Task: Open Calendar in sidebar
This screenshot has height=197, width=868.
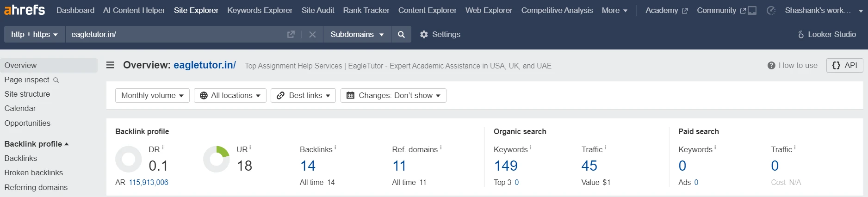Action: pyautogui.click(x=20, y=108)
